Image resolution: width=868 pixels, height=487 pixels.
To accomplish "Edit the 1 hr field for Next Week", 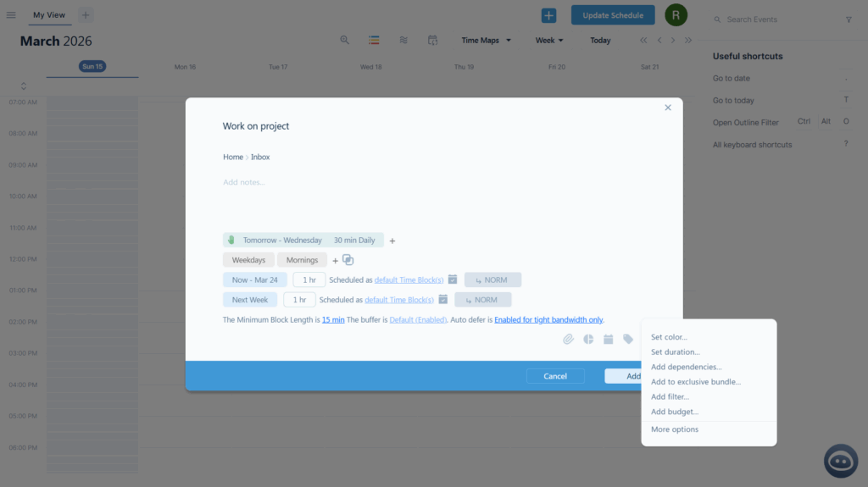I will click(299, 300).
